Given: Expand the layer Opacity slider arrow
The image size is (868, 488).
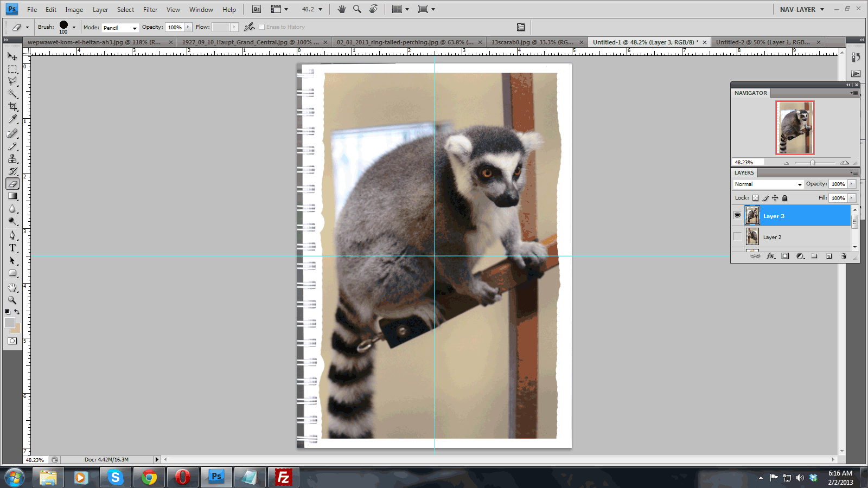Looking at the screenshot, I should 852,184.
